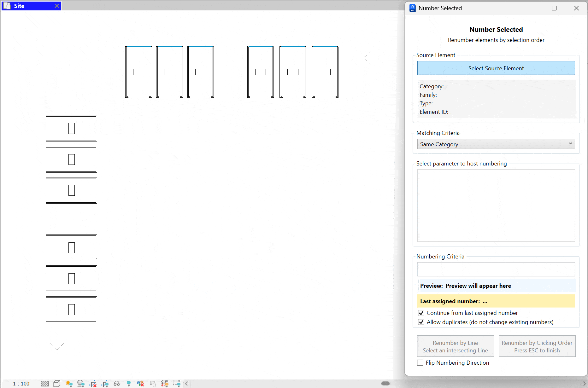
Task: Toggle Shadows on the view control bar
Action: click(x=81, y=383)
